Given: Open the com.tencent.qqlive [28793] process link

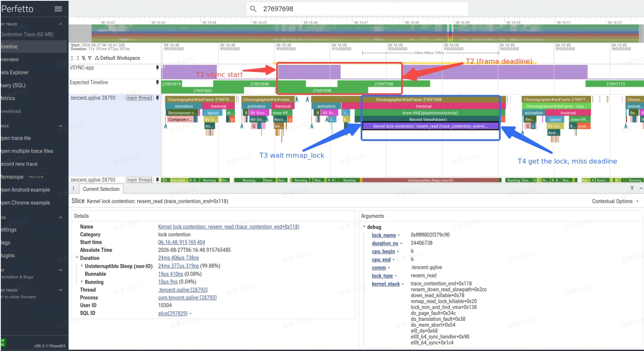Looking at the screenshot, I should (x=187, y=297).
